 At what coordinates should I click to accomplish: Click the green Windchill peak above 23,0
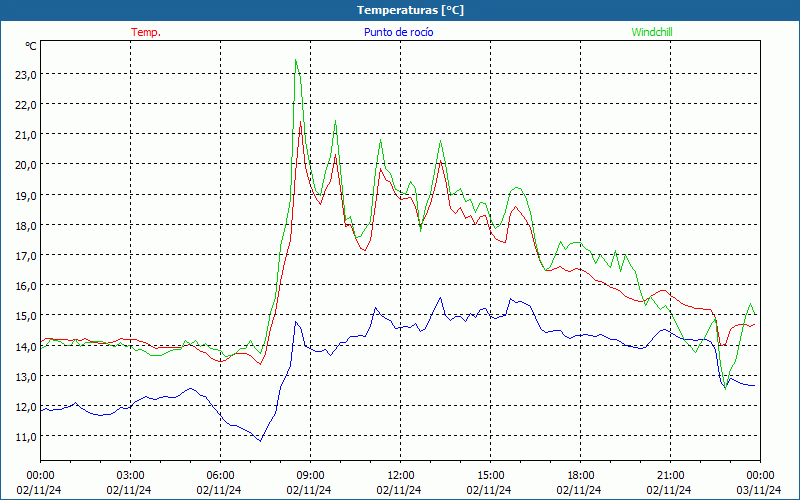(295, 60)
